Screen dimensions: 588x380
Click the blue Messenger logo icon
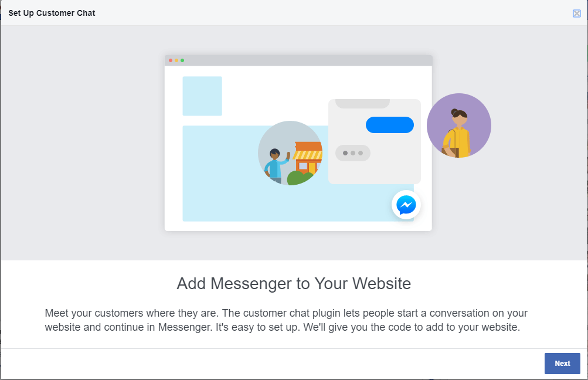406,205
